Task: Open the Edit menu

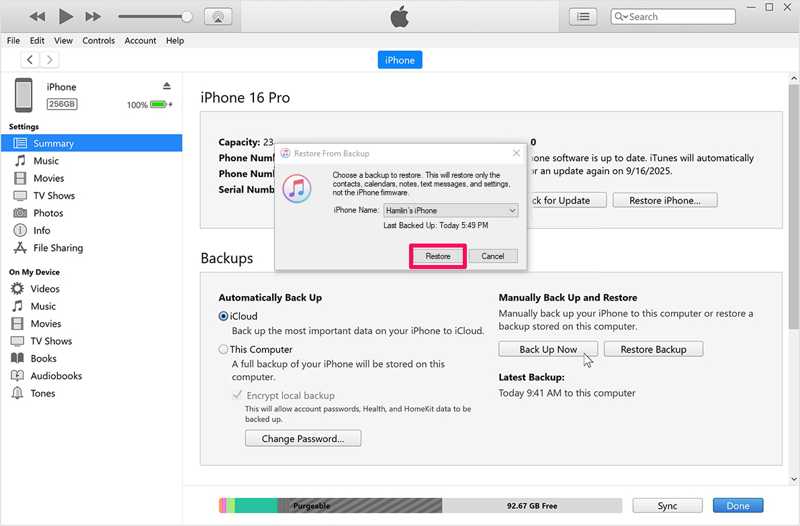Action: pos(37,40)
